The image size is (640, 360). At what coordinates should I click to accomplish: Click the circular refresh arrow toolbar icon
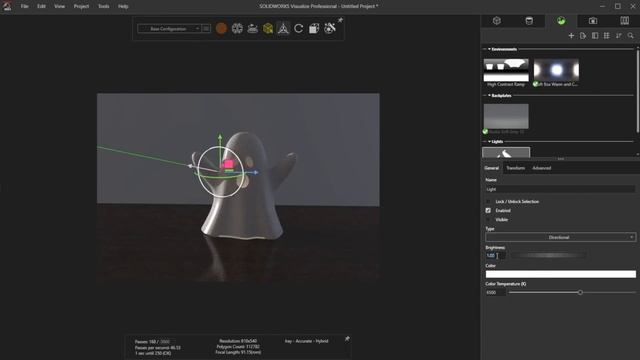(x=299, y=28)
